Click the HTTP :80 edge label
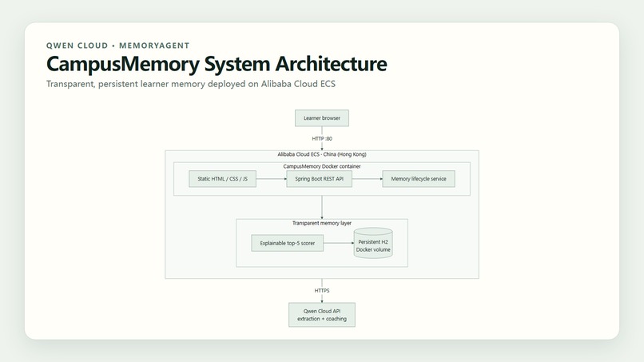Viewport: 644px width, 362px height. click(x=321, y=138)
